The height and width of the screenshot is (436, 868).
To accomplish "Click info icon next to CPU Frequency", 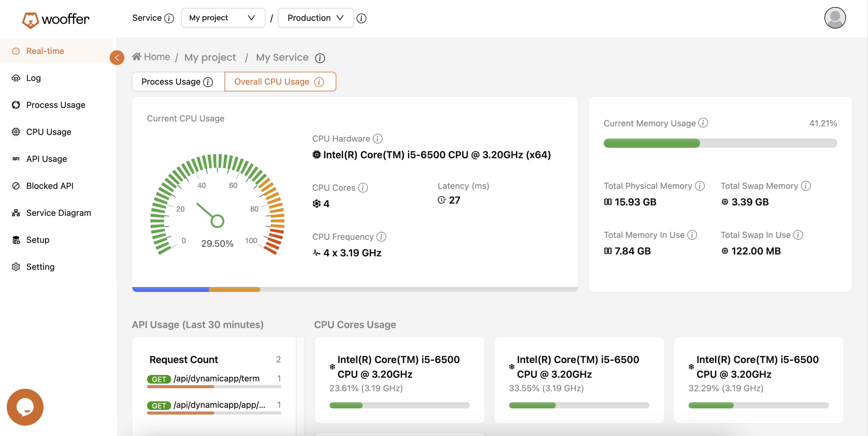I will [381, 237].
